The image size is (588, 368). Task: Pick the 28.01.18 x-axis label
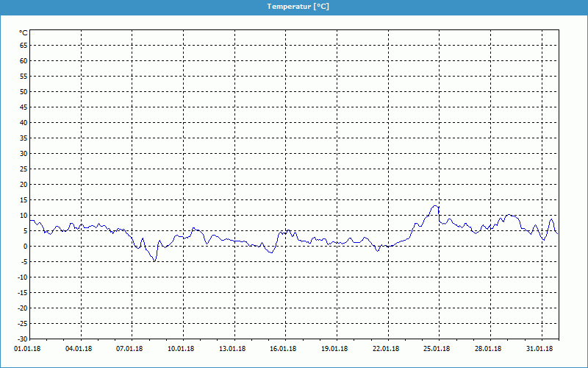pos(488,349)
